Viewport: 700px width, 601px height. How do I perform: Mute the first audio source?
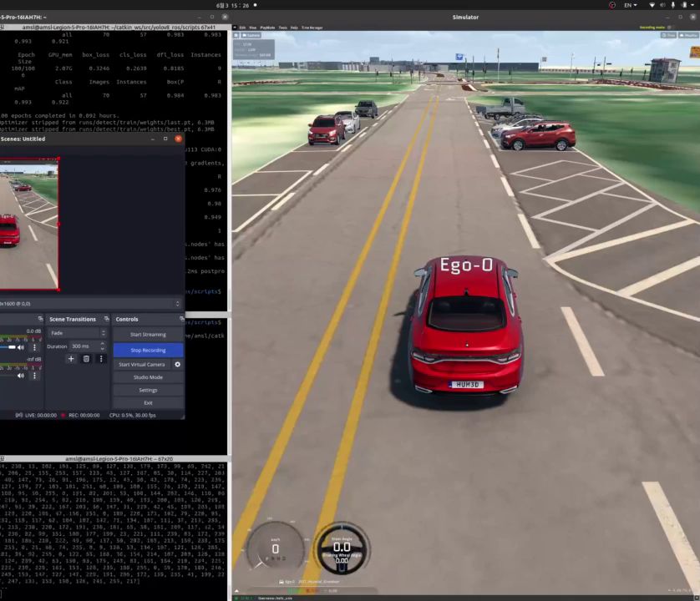(x=20, y=346)
